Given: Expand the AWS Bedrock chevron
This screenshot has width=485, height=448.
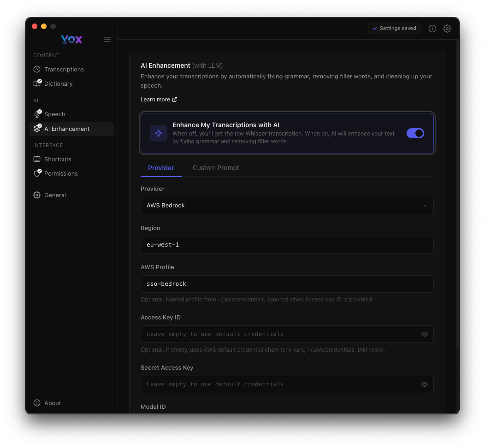Looking at the screenshot, I should tap(425, 206).
